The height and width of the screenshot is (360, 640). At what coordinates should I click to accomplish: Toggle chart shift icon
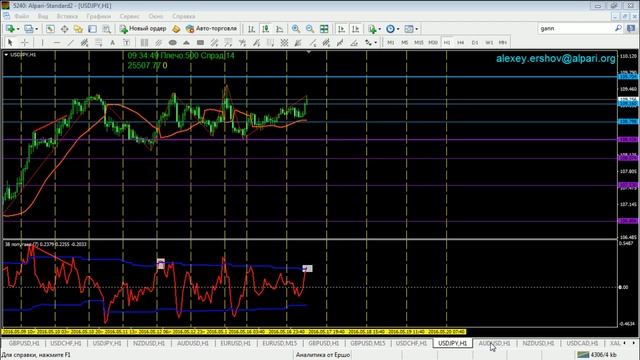[356, 29]
